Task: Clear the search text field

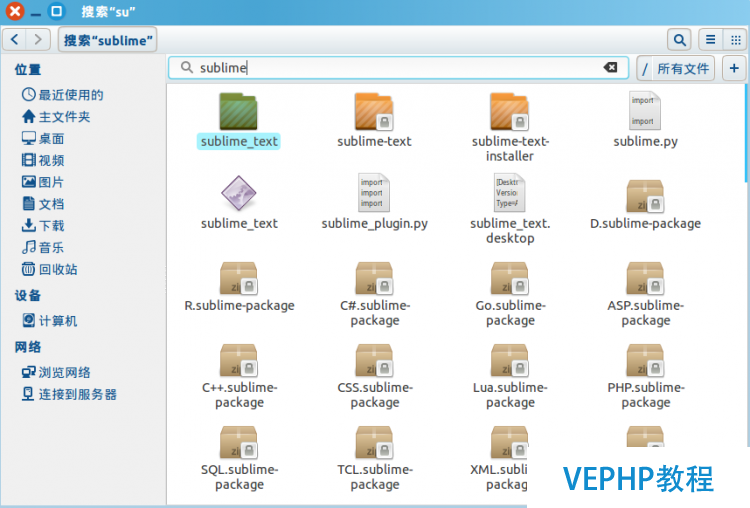Action: 610,67
